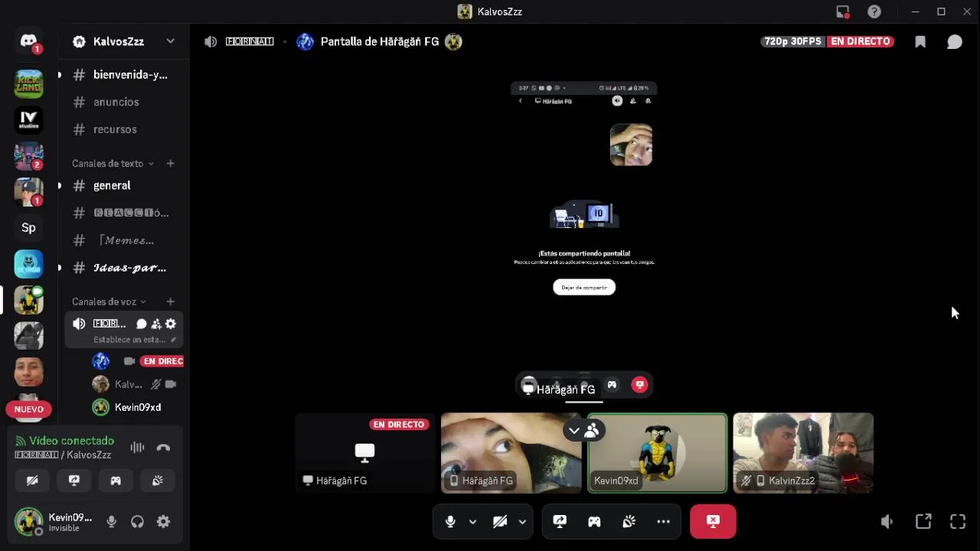The height and width of the screenshot is (551, 980).
Task: Mute microphone in user panel
Action: point(112,522)
